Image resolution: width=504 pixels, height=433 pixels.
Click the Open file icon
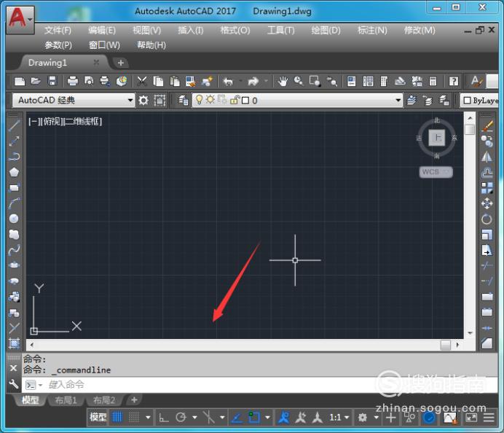pyautogui.click(x=36, y=81)
